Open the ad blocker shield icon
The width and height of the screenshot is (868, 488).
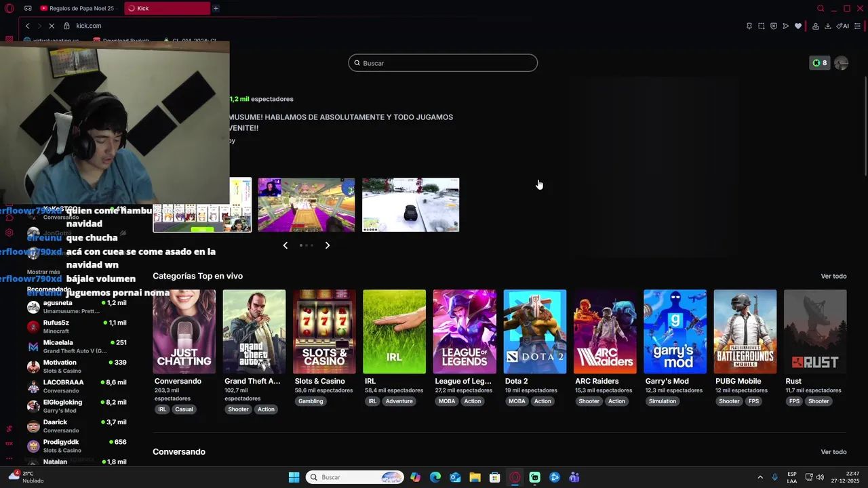[773, 26]
